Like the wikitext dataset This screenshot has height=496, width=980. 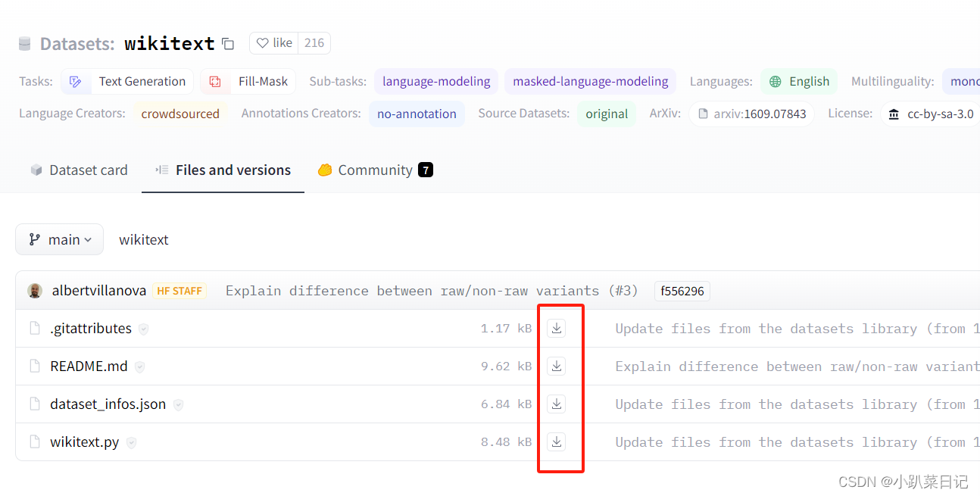274,43
